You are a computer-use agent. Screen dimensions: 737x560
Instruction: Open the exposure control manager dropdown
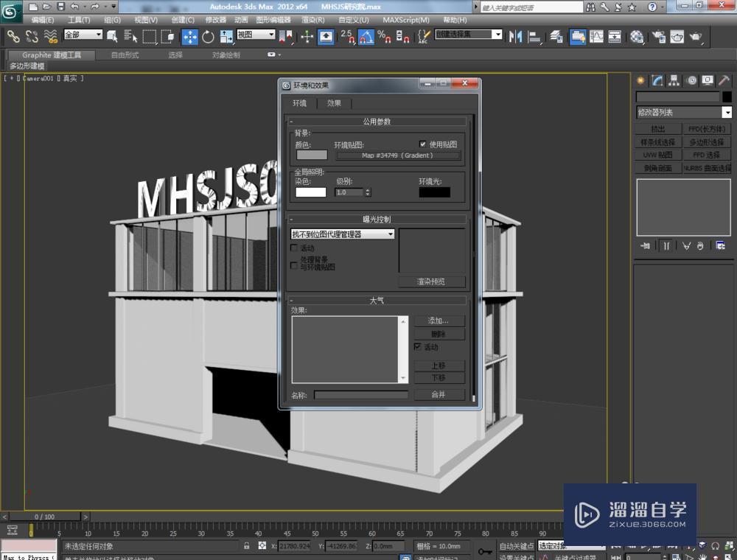pos(391,234)
